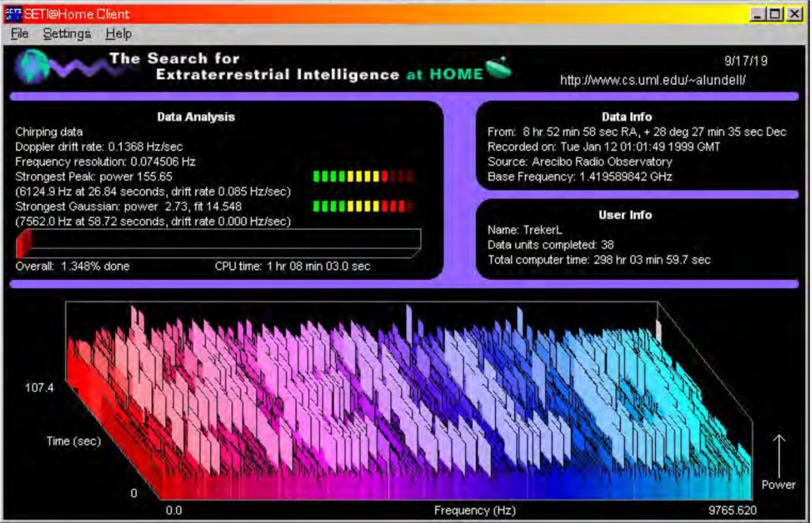Click the 9765.620 frequency axis value
Image resolution: width=812 pixels, height=523 pixels.
(733, 511)
